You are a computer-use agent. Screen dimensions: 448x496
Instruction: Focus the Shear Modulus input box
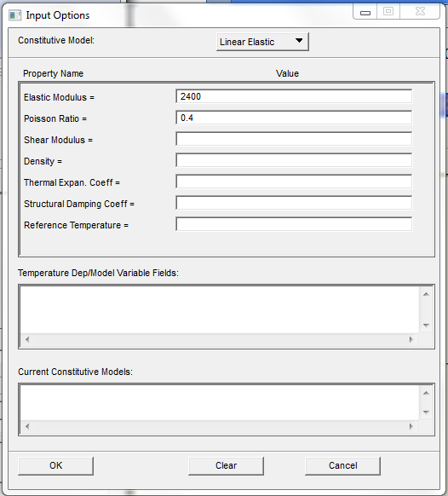294,139
